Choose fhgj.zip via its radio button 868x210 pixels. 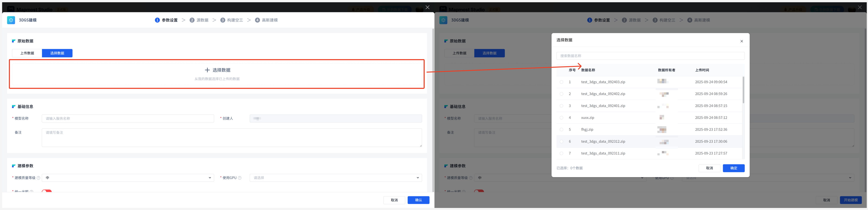point(561,130)
